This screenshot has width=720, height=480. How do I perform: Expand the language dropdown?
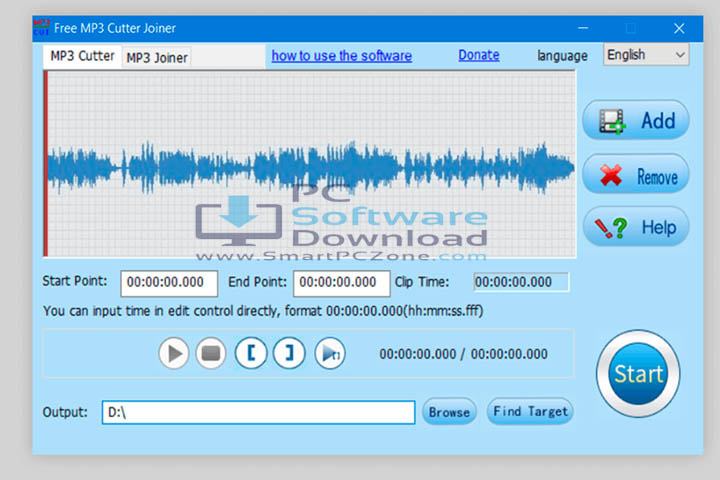click(x=646, y=55)
